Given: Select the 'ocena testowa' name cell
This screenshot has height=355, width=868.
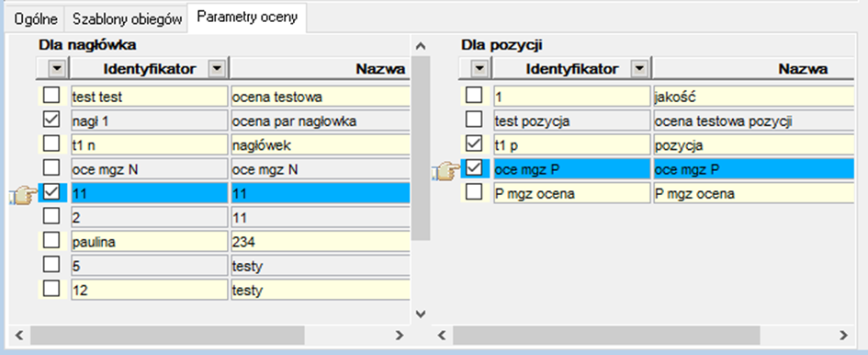Looking at the screenshot, I should click(x=320, y=97).
